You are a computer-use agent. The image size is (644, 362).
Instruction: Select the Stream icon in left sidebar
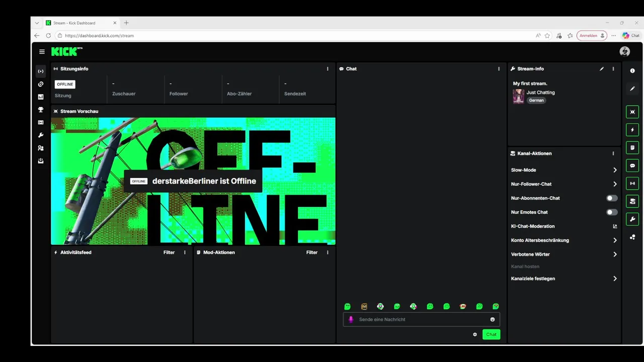click(x=41, y=71)
